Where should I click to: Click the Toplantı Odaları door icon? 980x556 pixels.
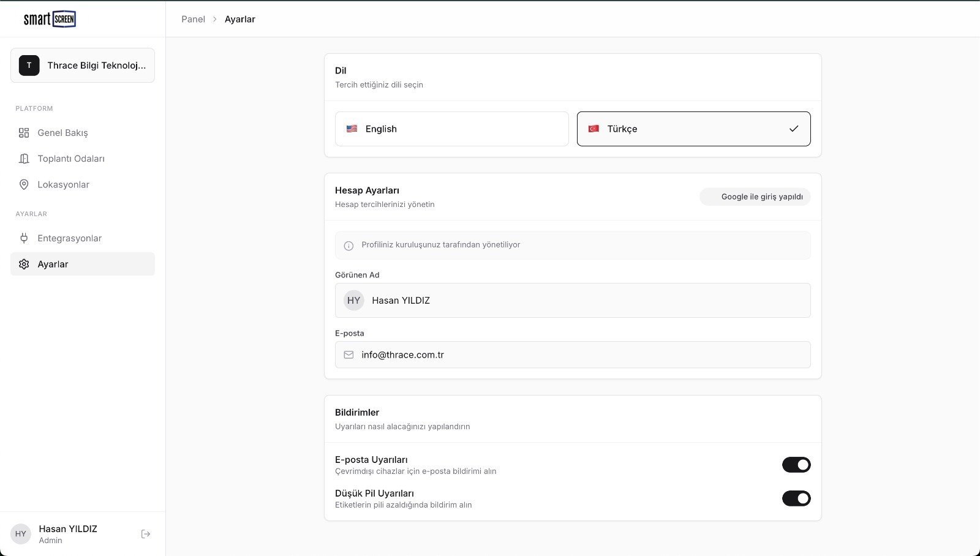pos(24,159)
